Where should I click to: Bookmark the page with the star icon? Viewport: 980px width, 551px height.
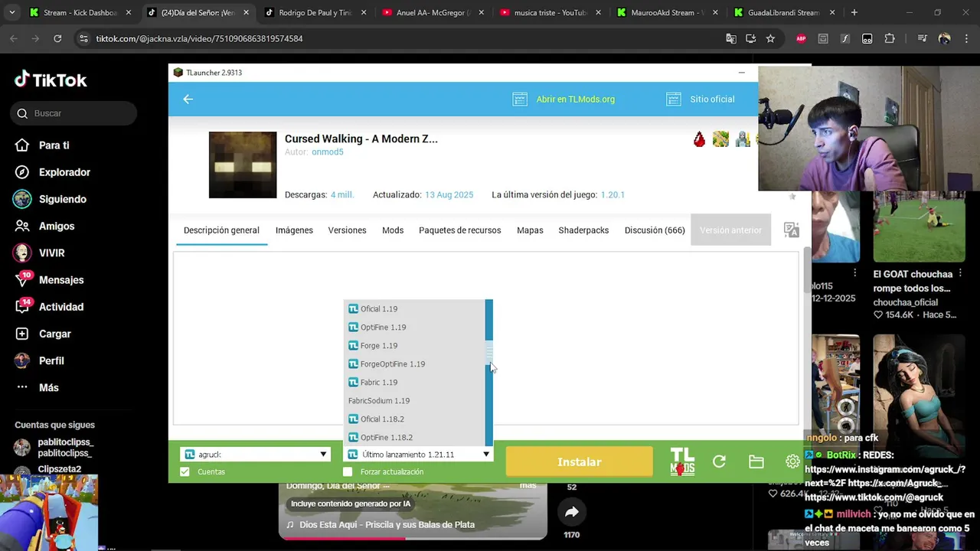pyautogui.click(x=770, y=38)
